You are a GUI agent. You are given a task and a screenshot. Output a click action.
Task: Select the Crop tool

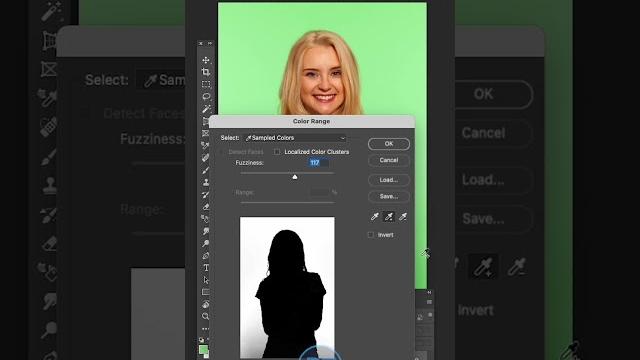click(206, 72)
